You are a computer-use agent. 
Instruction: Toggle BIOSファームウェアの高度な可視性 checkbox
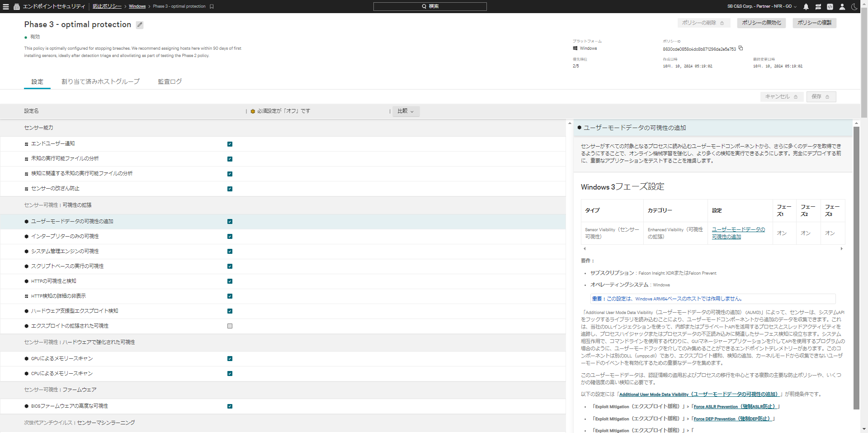pos(230,406)
